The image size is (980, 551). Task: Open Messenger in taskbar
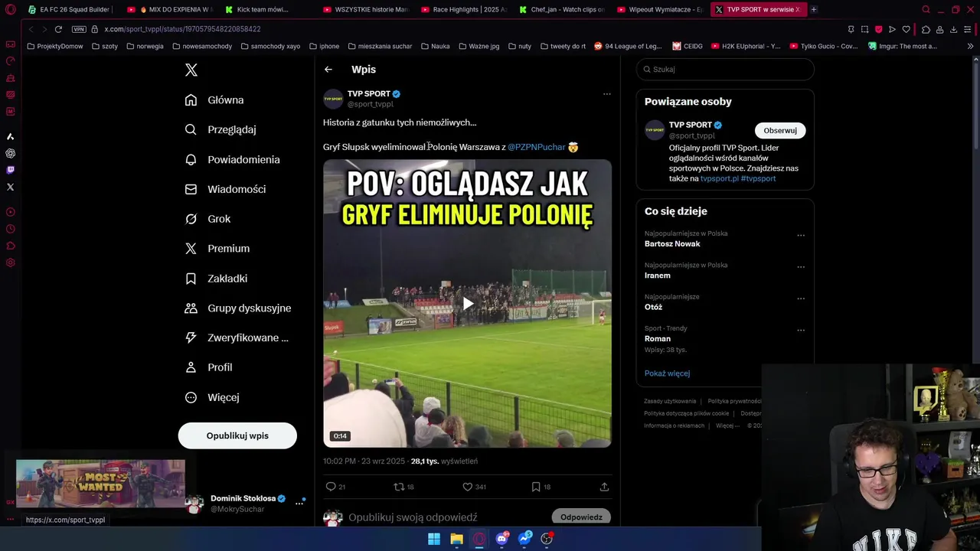coord(524,539)
